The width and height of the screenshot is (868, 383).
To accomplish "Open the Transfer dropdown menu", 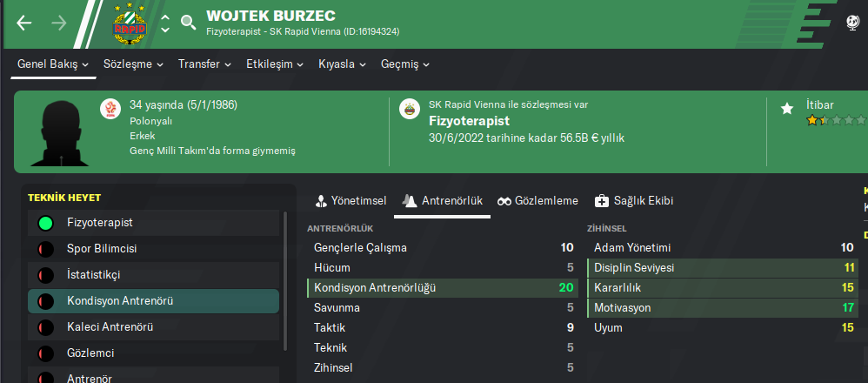I will [204, 64].
